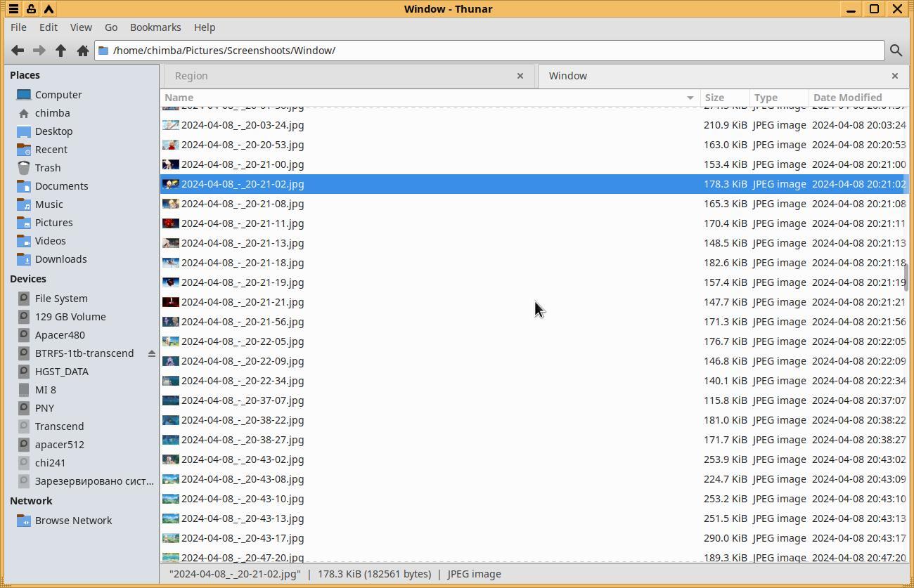Click the chimba home icon in sidebar

(x=24, y=113)
